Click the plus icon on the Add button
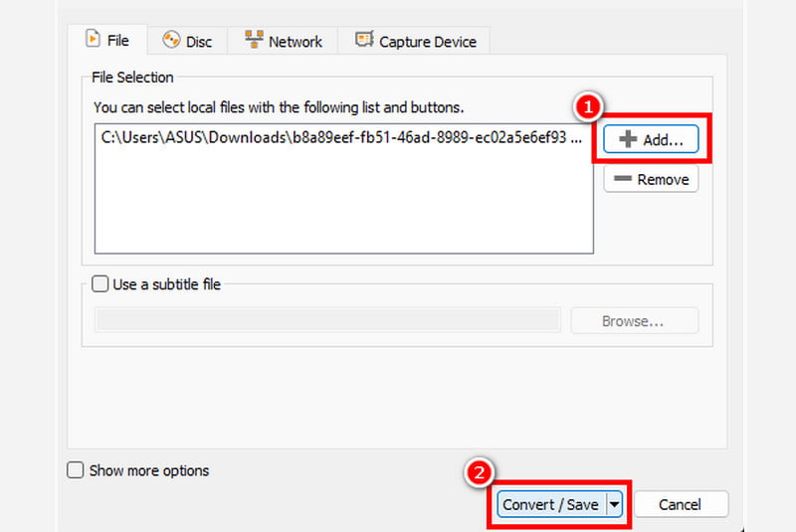The width and height of the screenshot is (796, 532). (x=628, y=140)
